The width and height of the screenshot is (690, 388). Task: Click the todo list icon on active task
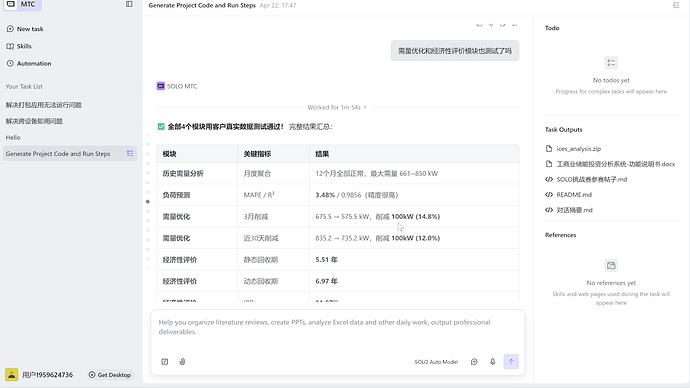coord(130,154)
